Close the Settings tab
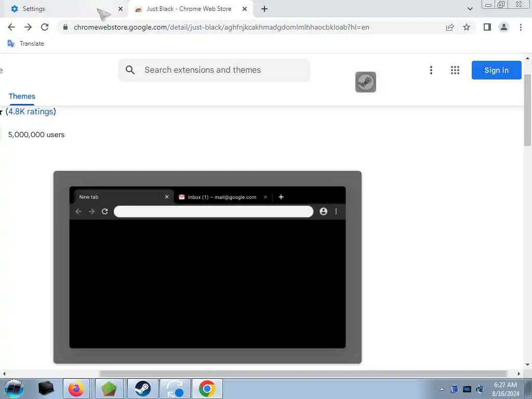The width and height of the screenshot is (532, 399). 121,9
